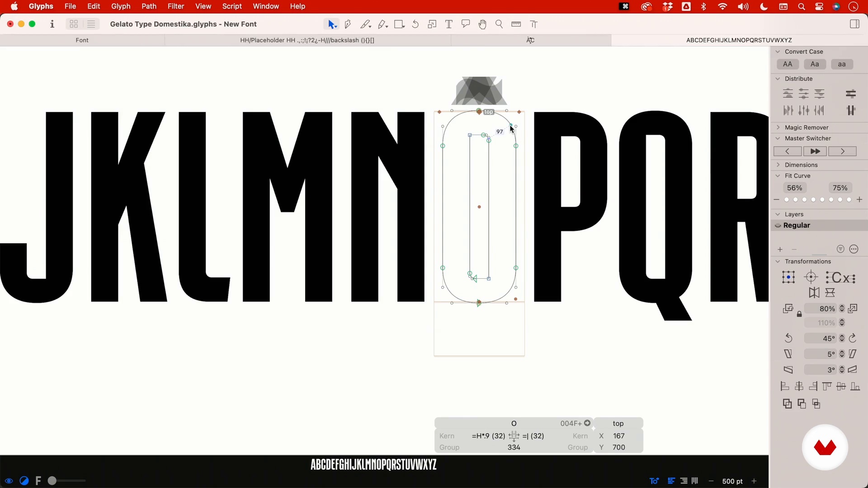Image resolution: width=868 pixels, height=488 pixels.
Task: Mirror selection horizontally in Transformations
Action: (x=814, y=293)
